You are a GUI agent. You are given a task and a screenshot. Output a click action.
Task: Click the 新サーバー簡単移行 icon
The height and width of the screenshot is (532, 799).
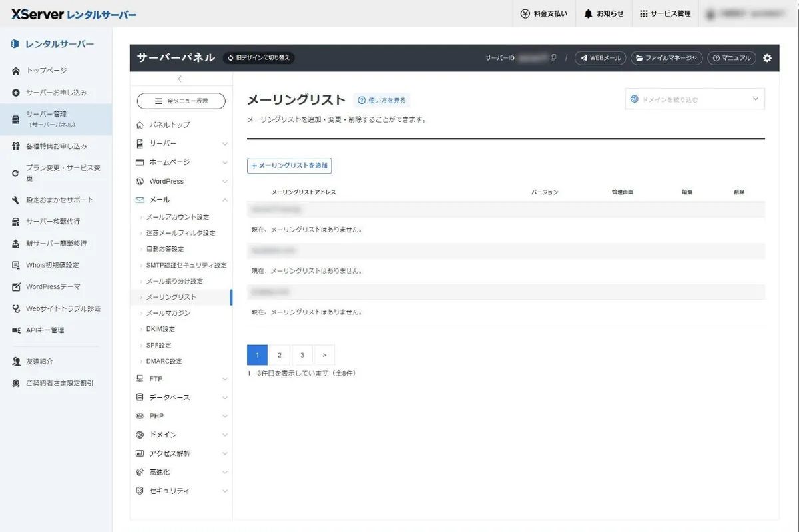click(x=16, y=244)
